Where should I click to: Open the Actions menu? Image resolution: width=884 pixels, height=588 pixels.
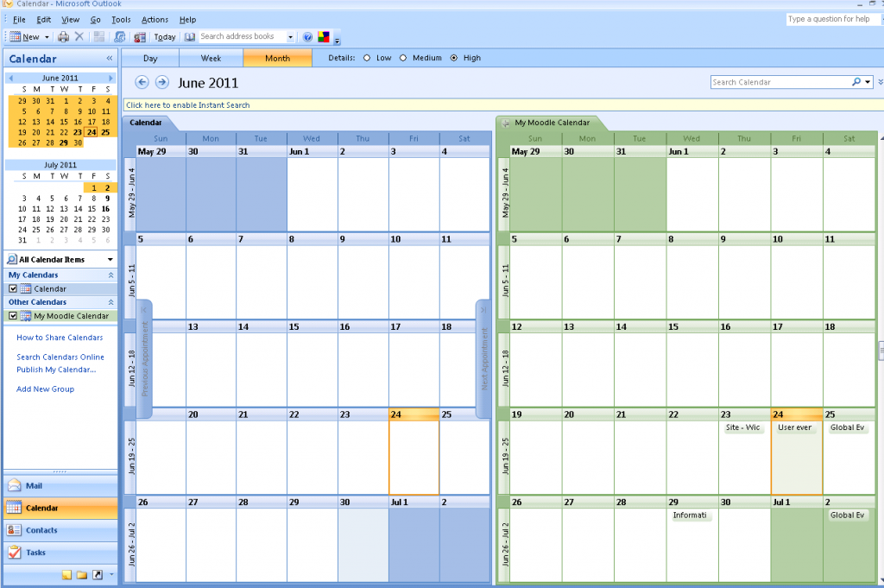coord(155,19)
